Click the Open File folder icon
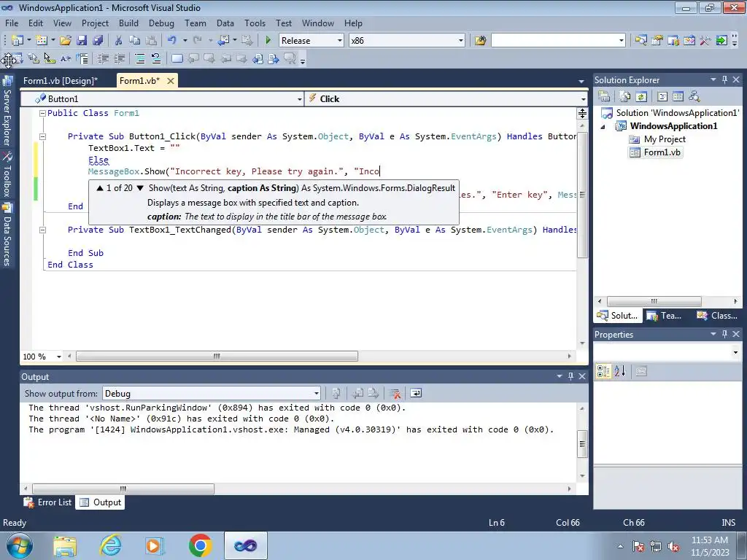The image size is (747, 560). pos(66,41)
